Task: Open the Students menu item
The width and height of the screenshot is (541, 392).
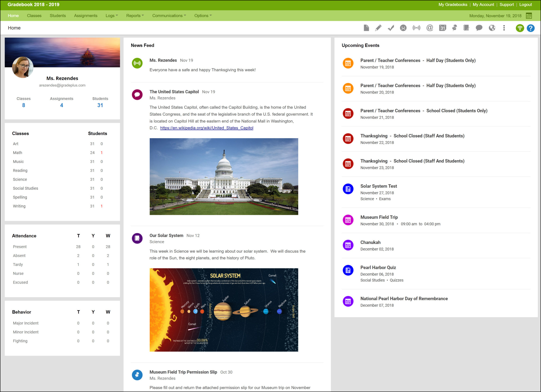Action: (x=58, y=16)
